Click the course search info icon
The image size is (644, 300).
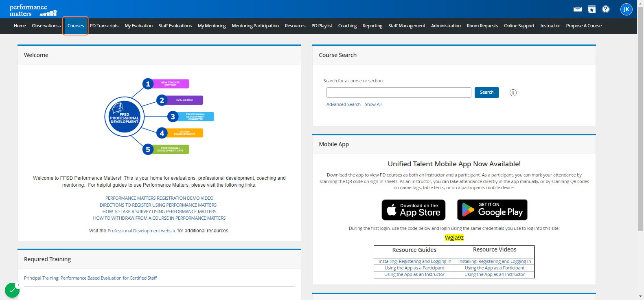513,93
